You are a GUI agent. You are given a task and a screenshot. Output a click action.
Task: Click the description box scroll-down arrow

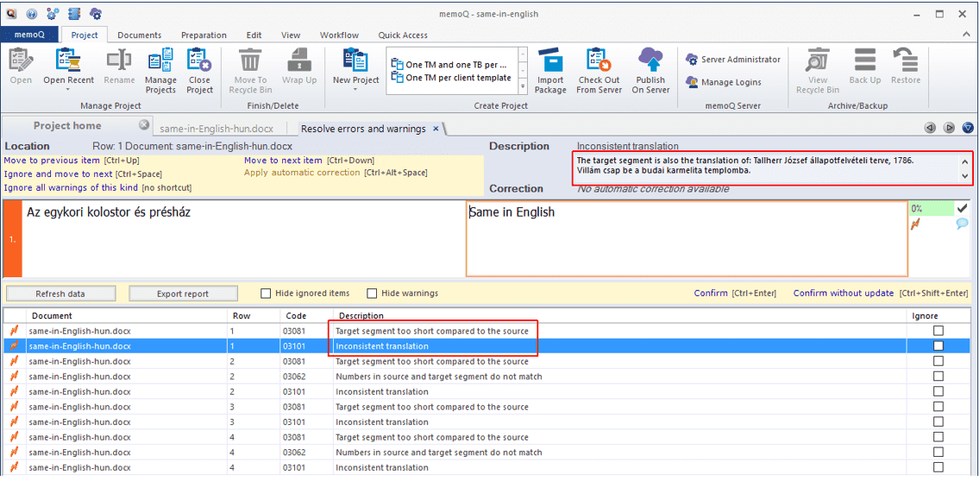[x=966, y=177]
